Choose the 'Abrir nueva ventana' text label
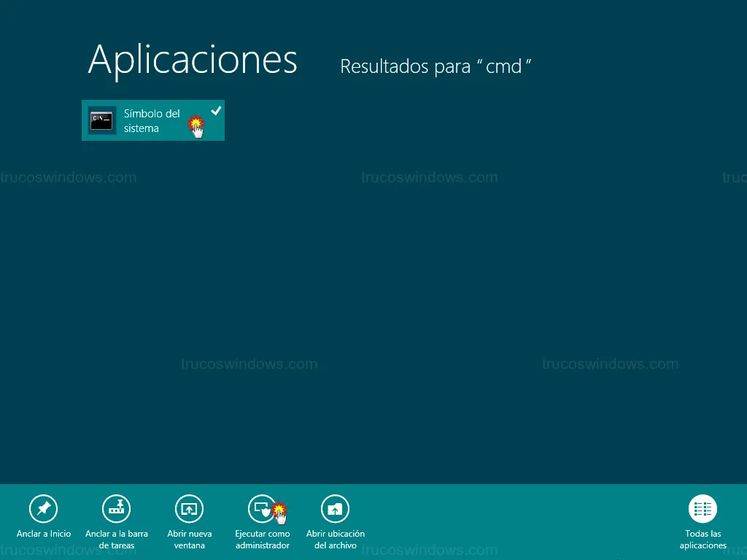This screenshot has height=560, width=747. (190, 540)
